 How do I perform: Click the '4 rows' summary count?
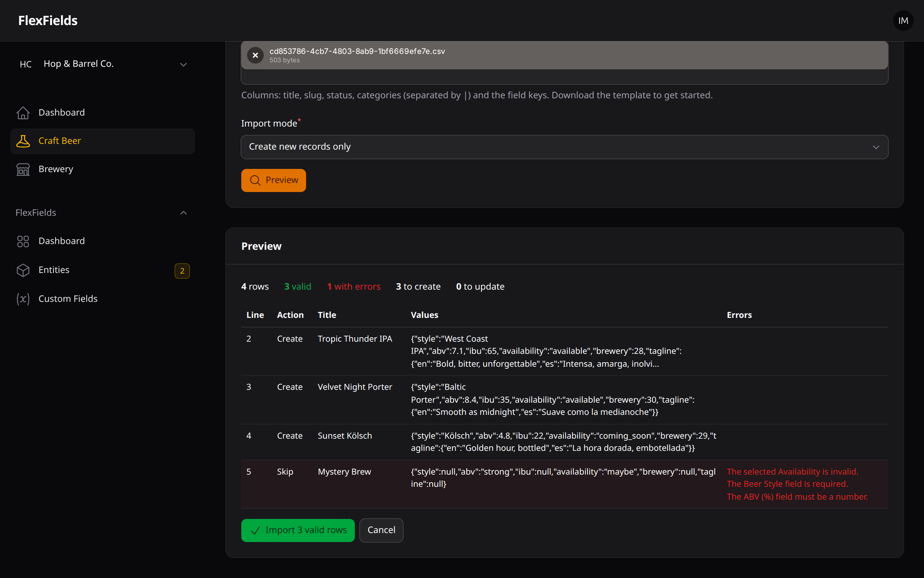pyautogui.click(x=255, y=287)
